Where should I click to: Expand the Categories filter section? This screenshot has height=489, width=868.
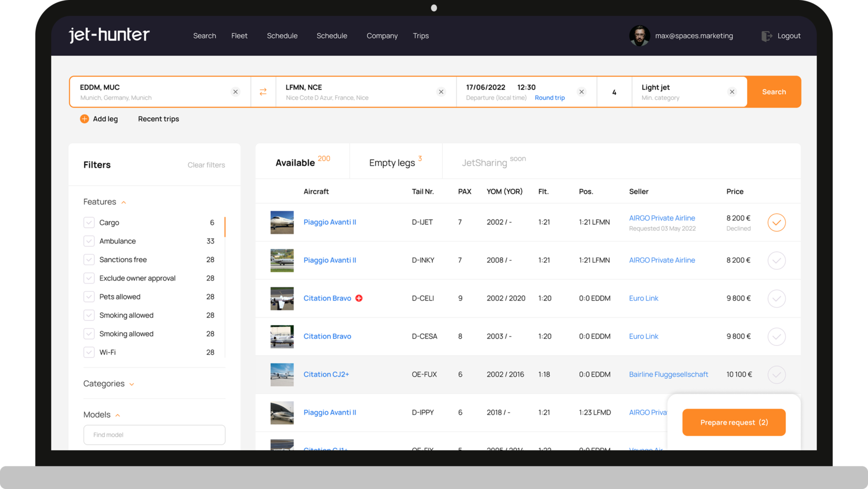(x=132, y=384)
